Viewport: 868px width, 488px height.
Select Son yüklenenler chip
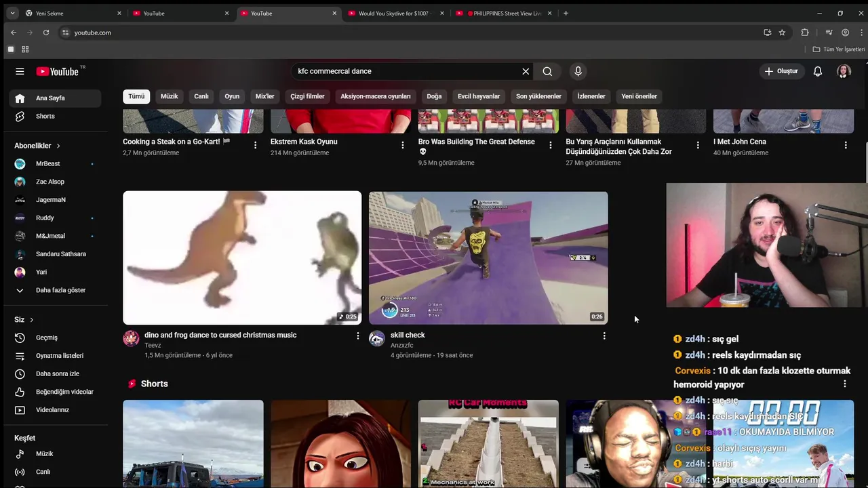point(538,96)
